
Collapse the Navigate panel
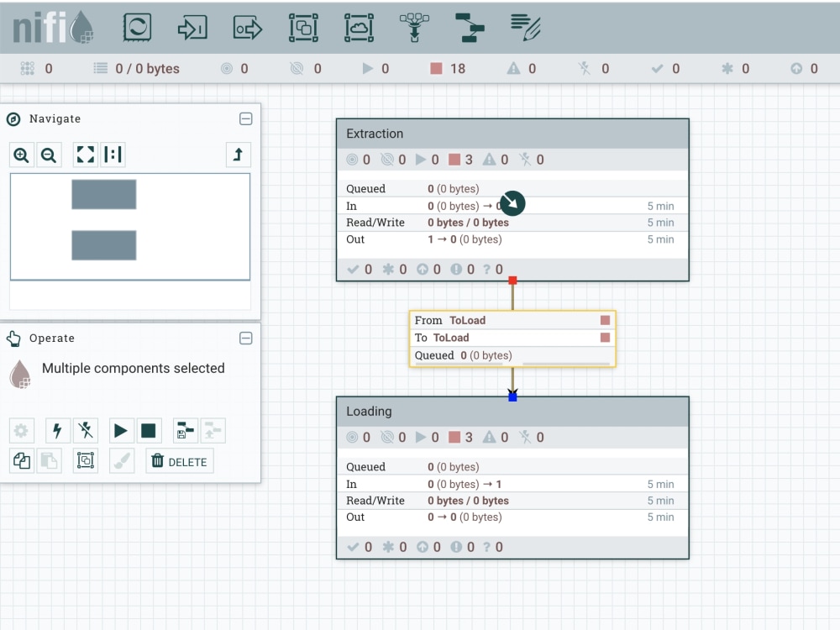(x=245, y=118)
